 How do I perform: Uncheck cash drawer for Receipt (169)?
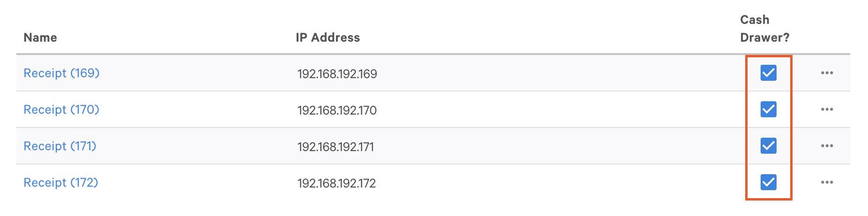[x=768, y=73]
